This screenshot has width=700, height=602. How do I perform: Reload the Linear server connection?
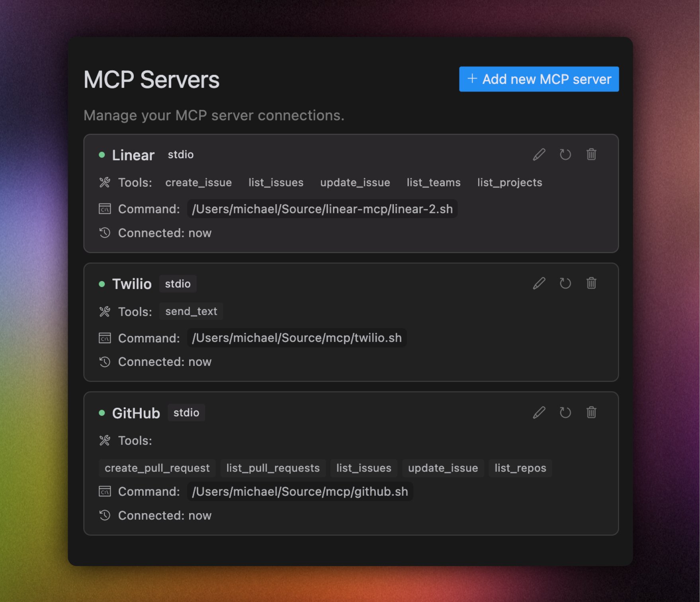point(565,154)
